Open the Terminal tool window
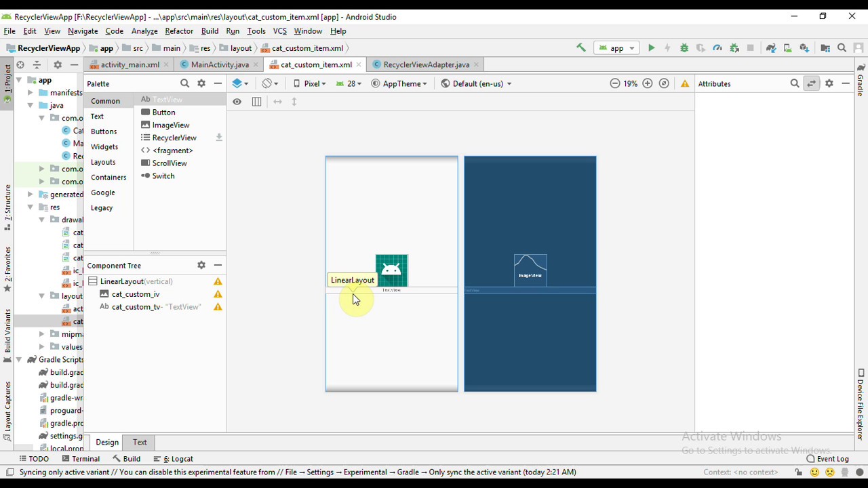The height and width of the screenshot is (488, 868). (81, 459)
